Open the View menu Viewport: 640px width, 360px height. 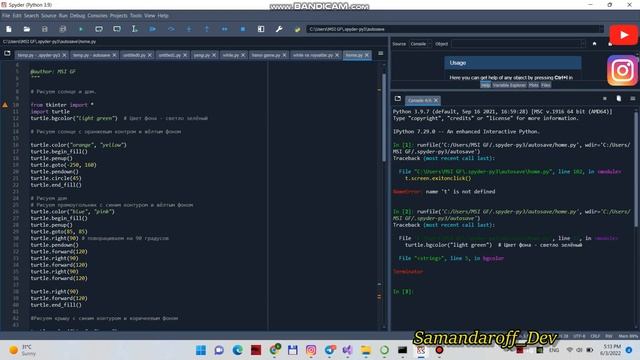coord(149,16)
